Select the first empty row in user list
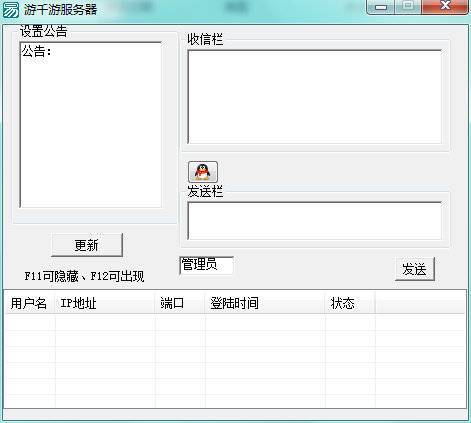 235,322
